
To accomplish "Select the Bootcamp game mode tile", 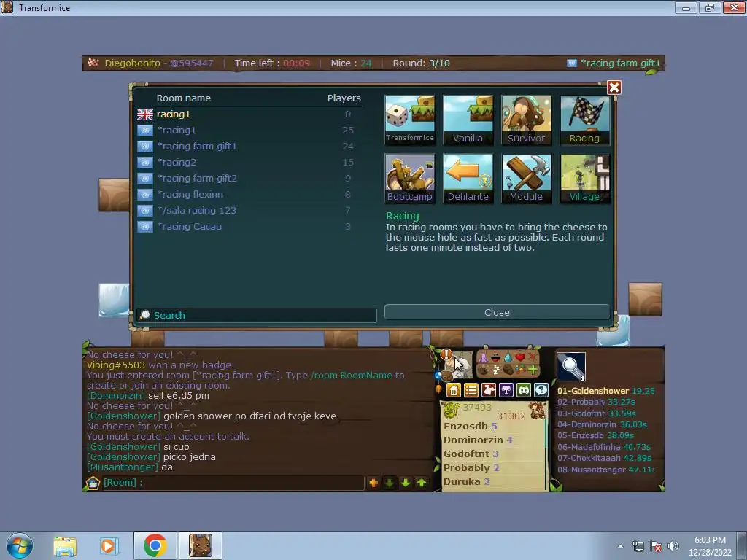I will (x=410, y=179).
